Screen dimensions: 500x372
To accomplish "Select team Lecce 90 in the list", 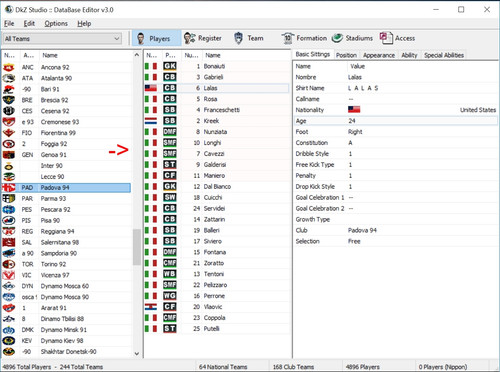I will [x=66, y=177].
